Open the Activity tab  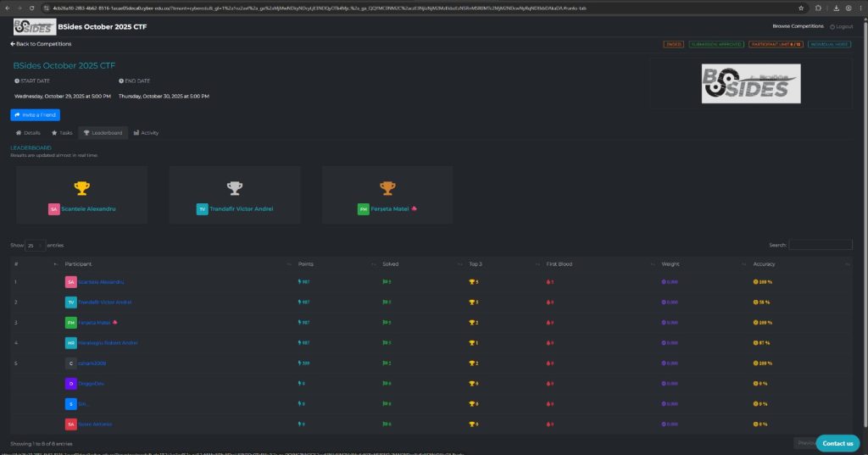(x=145, y=133)
